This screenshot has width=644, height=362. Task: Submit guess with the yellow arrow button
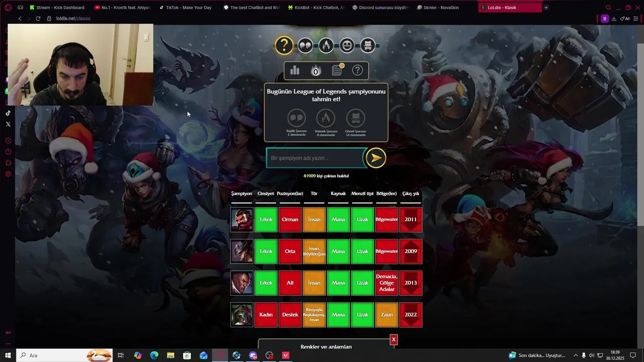pyautogui.click(x=375, y=158)
